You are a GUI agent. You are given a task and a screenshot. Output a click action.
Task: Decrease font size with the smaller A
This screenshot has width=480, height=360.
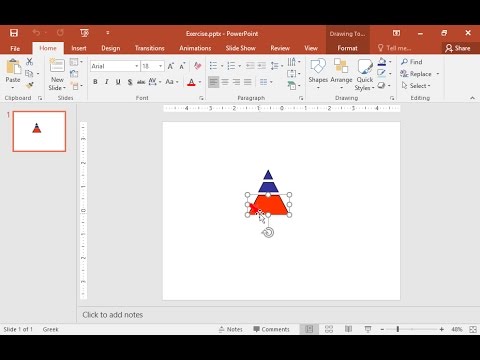pyautogui.click(x=182, y=66)
